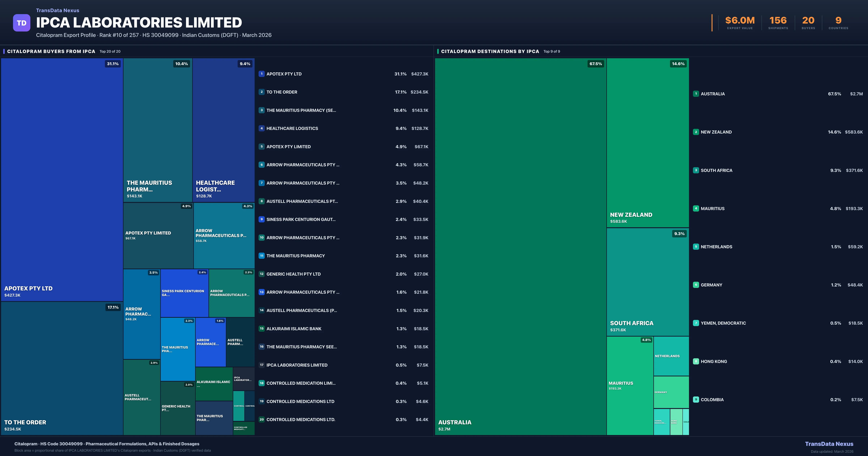The image size is (868, 456).
Task: Click the purple TD logo icon
Action: click(x=22, y=23)
